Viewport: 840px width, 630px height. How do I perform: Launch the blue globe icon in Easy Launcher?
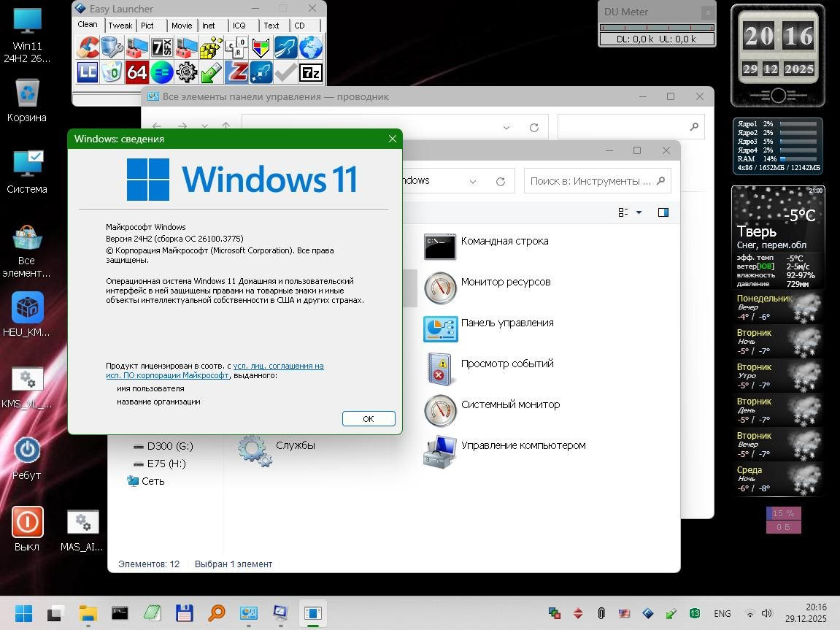[x=311, y=47]
